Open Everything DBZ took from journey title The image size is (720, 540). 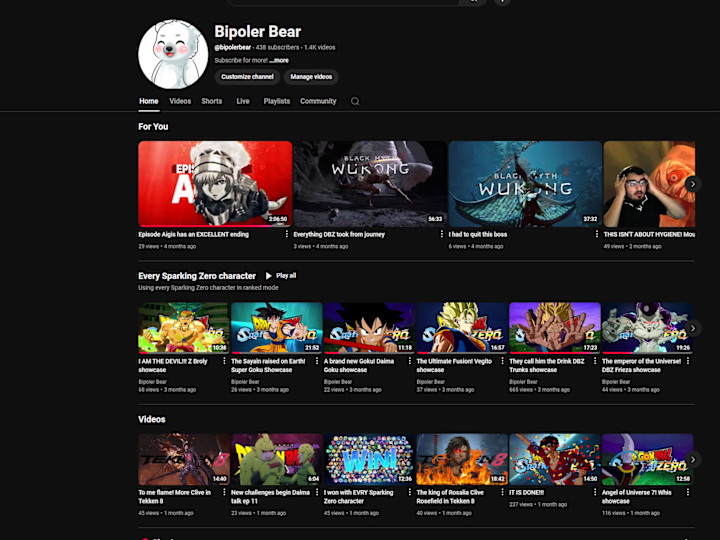tap(339, 235)
